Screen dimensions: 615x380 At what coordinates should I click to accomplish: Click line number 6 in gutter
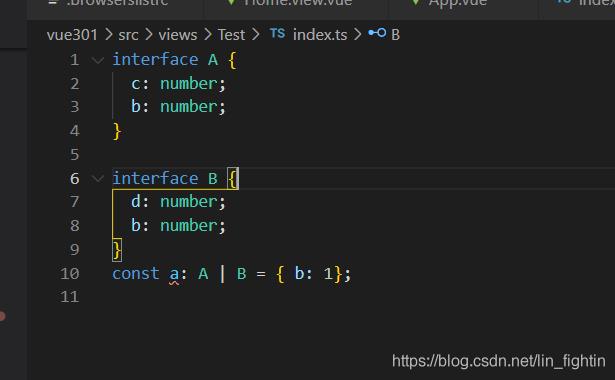point(75,179)
